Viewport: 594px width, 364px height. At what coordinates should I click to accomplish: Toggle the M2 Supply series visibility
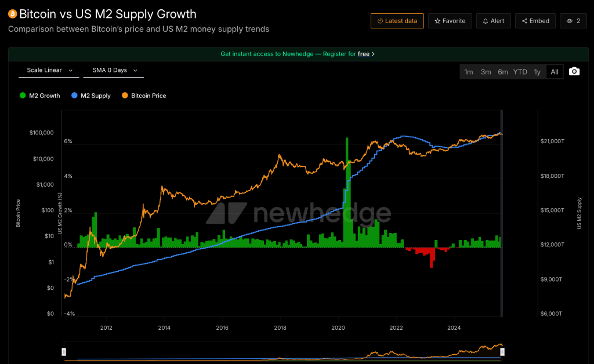pos(90,96)
